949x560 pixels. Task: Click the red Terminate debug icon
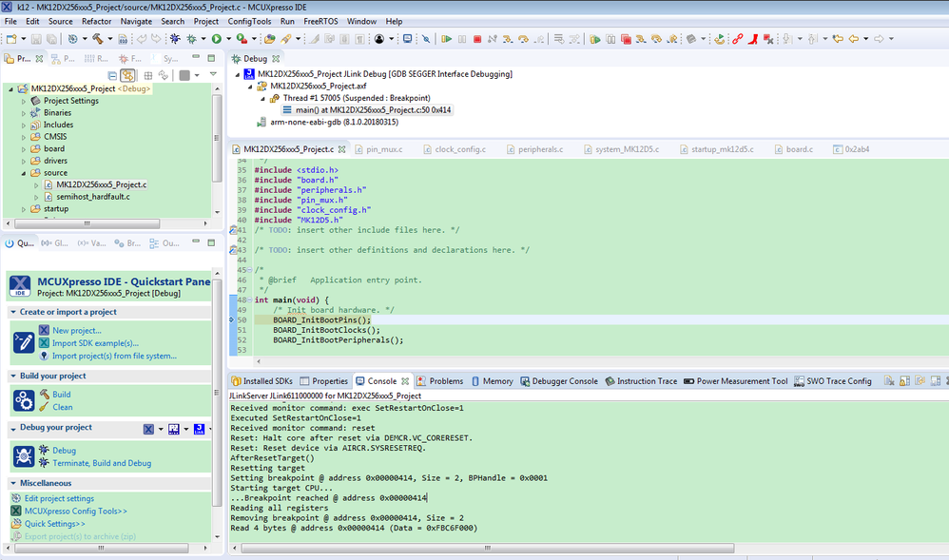477,39
